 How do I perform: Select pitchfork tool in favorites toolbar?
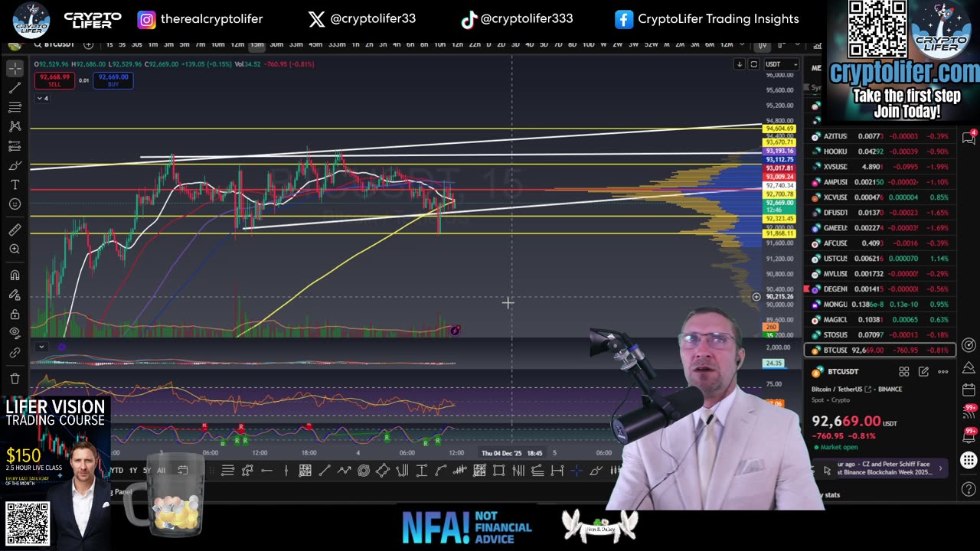402,471
